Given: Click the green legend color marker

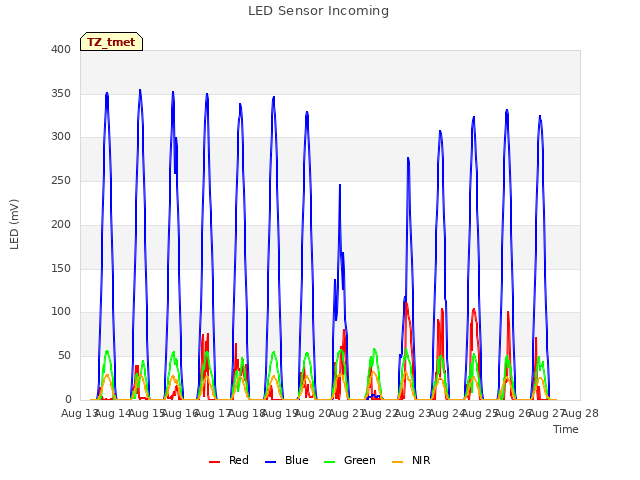Looking at the screenshot, I should point(329,462).
